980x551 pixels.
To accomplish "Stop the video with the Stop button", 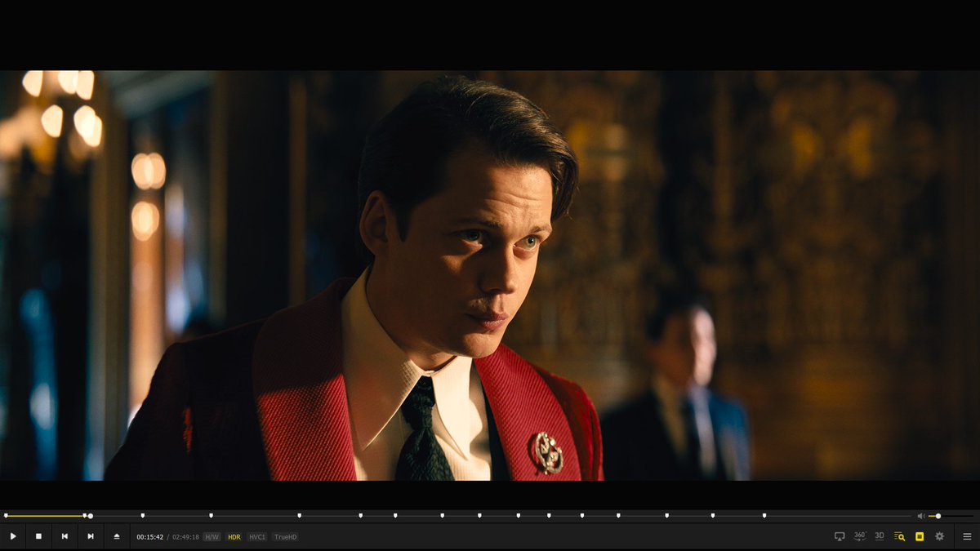I will click(38, 536).
